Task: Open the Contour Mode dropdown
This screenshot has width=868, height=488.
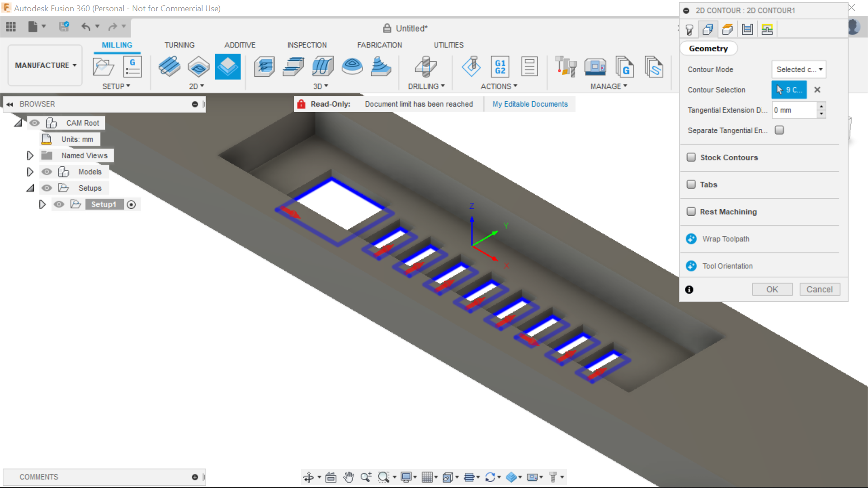Action: click(798, 69)
